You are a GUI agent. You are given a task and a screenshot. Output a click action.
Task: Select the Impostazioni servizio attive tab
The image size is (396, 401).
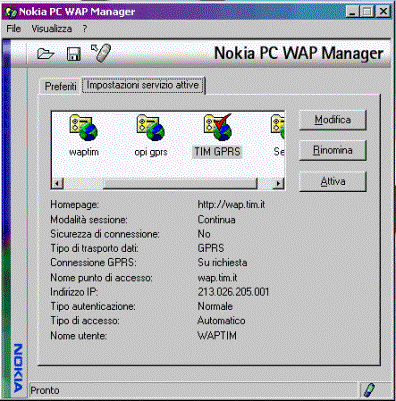point(143,85)
